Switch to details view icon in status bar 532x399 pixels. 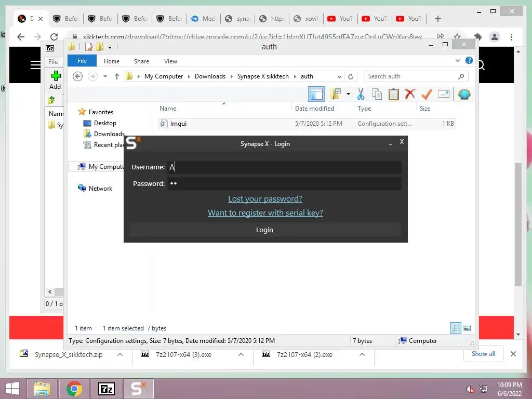[x=455, y=328]
